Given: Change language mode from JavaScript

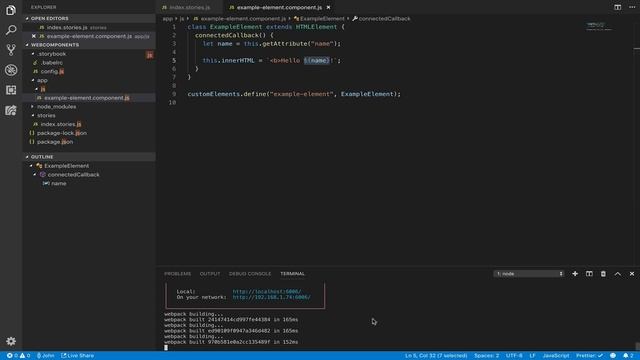Looking at the screenshot, I should (x=556, y=356).
